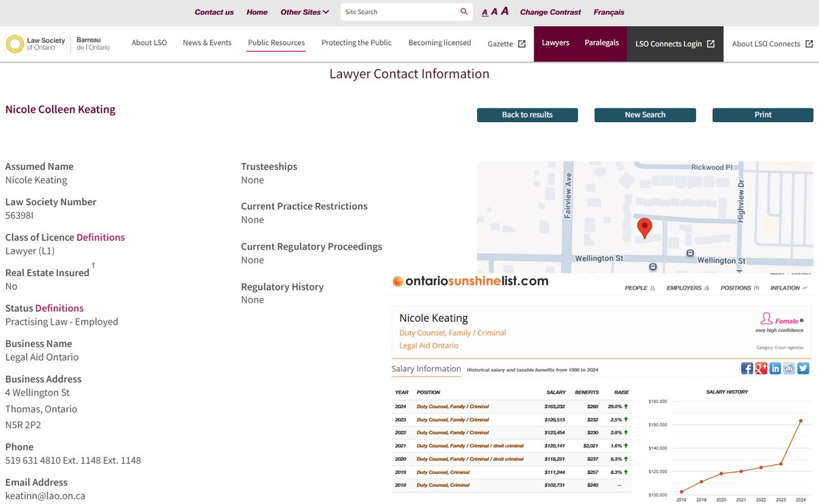
Task: Select the Lawyers tab
Action: point(556,42)
